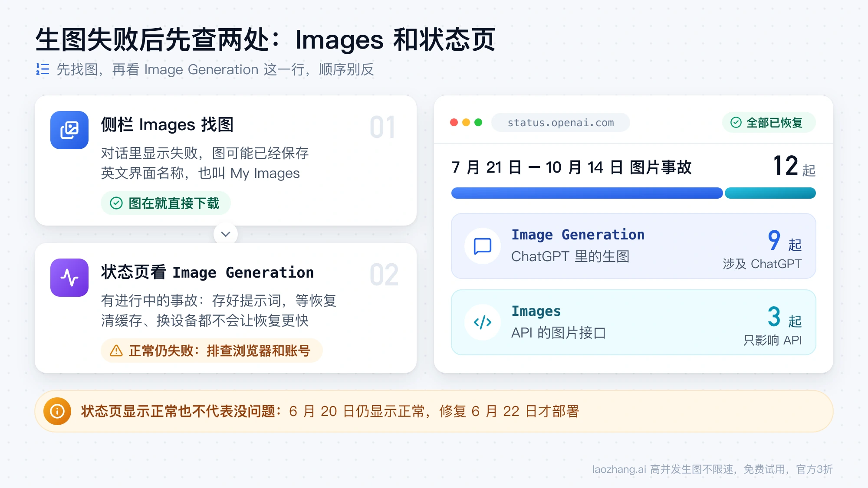The image size is (868, 488).
Task: Click the line 英文界面名称，也叫 My Images
Action: [x=201, y=174]
